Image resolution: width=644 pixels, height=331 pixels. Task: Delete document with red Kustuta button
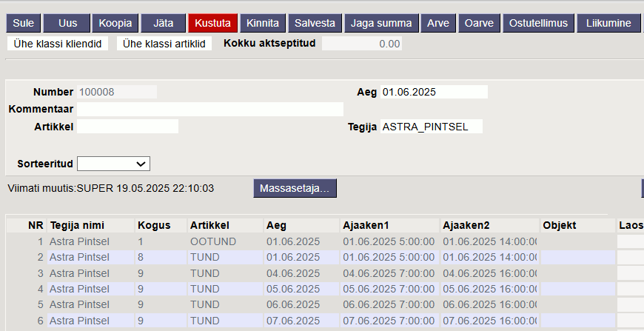212,23
